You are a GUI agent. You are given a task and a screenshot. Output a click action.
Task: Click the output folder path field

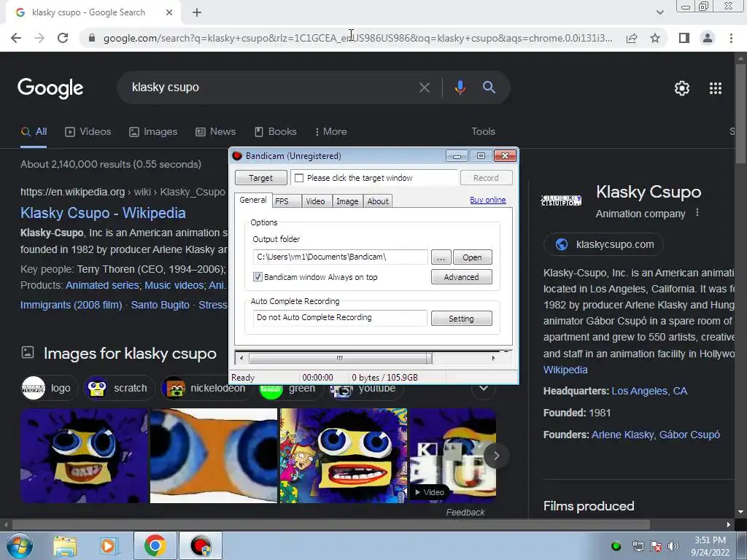(340, 257)
